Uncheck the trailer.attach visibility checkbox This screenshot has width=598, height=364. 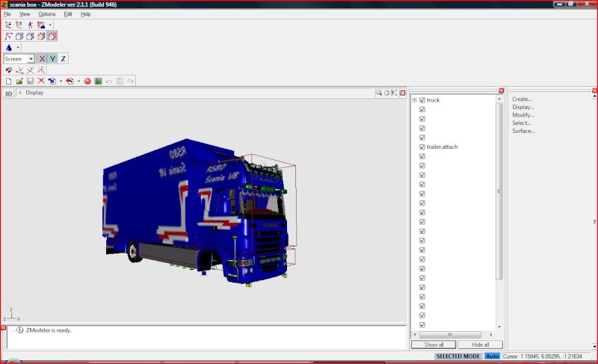(x=422, y=146)
